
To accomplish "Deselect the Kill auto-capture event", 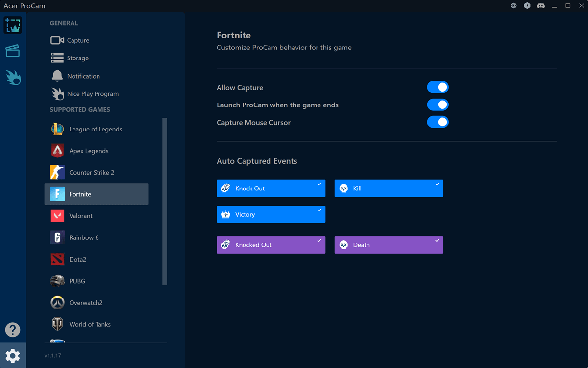I will (x=389, y=188).
